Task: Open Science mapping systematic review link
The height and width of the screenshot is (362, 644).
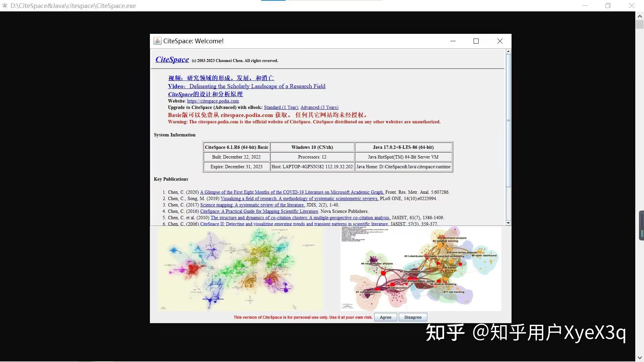Action: pyautogui.click(x=253, y=205)
